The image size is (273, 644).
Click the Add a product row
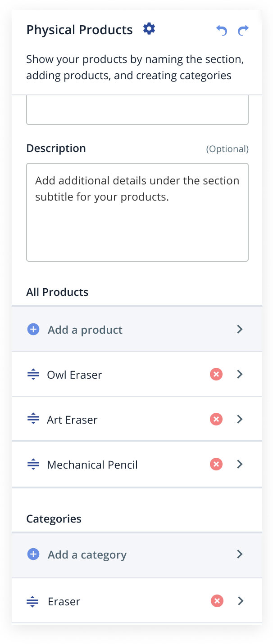pyautogui.click(x=137, y=329)
